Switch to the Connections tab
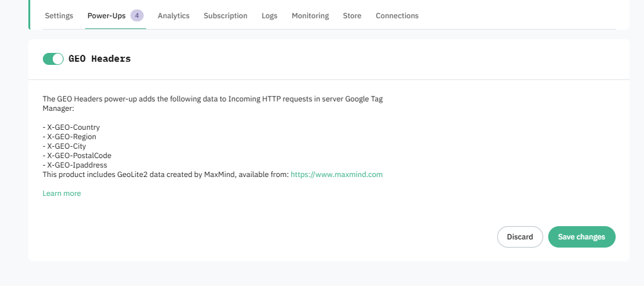 [397, 16]
